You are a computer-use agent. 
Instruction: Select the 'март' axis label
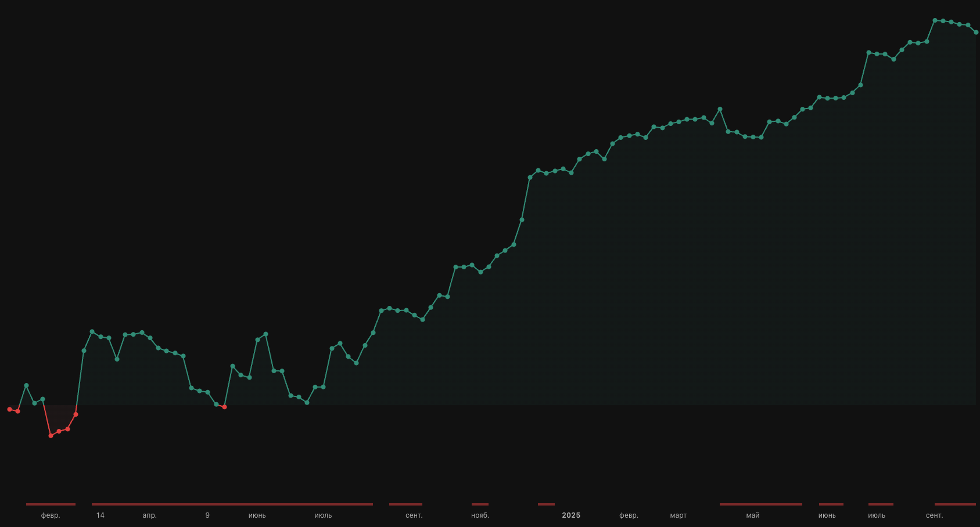click(678, 515)
